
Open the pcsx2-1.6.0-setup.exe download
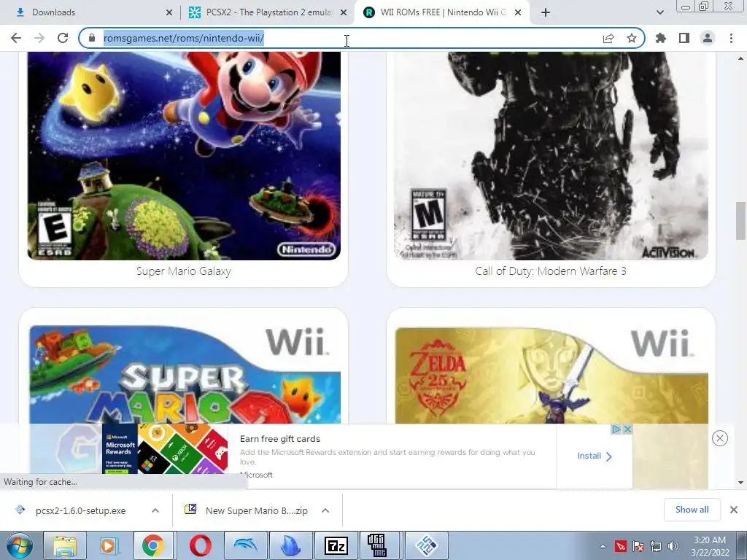point(80,510)
